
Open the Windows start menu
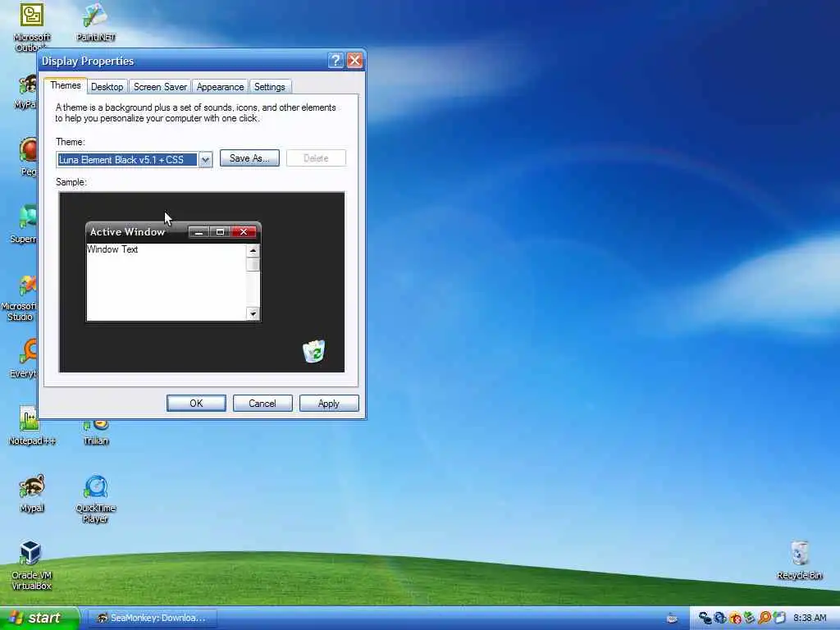tap(39, 619)
